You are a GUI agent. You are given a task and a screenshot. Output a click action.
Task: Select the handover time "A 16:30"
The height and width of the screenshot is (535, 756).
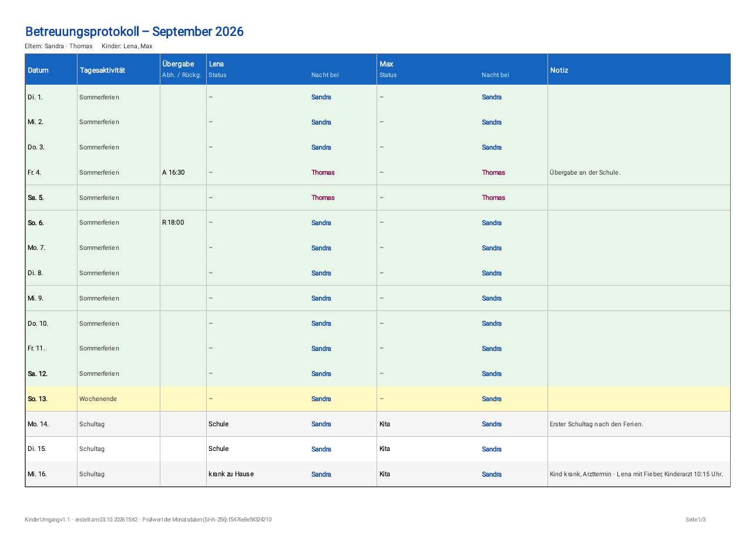coord(173,173)
